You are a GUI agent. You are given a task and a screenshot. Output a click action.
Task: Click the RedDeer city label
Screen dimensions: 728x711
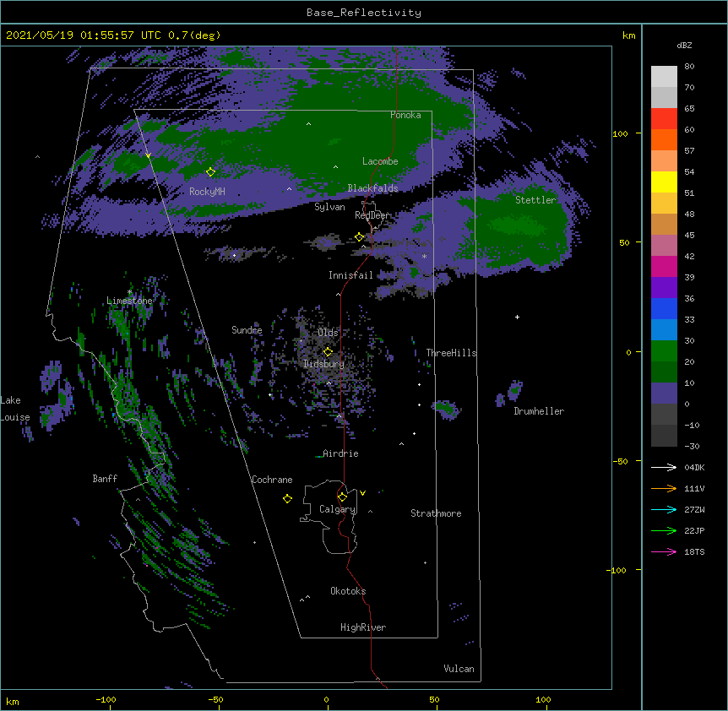click(x=372, y=215)
